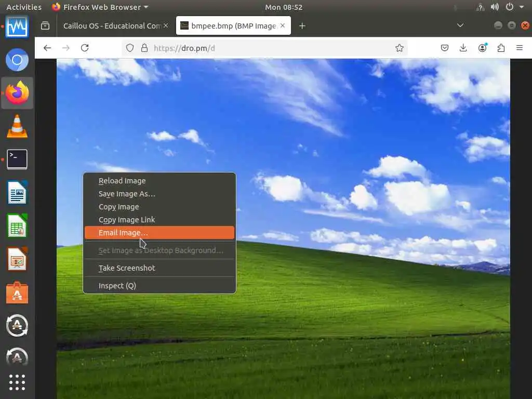This screenshot has height=399, width=532.
Task: Click the forward navigation arrow
Action: pyautogui.click(x=66, y=48)
